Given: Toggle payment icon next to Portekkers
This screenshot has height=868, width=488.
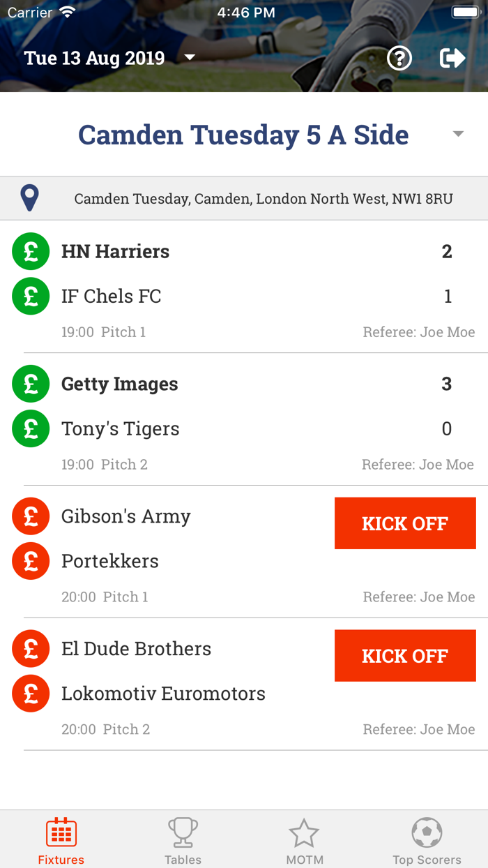Looking at the screenshot, I should (x=31, y=561).
